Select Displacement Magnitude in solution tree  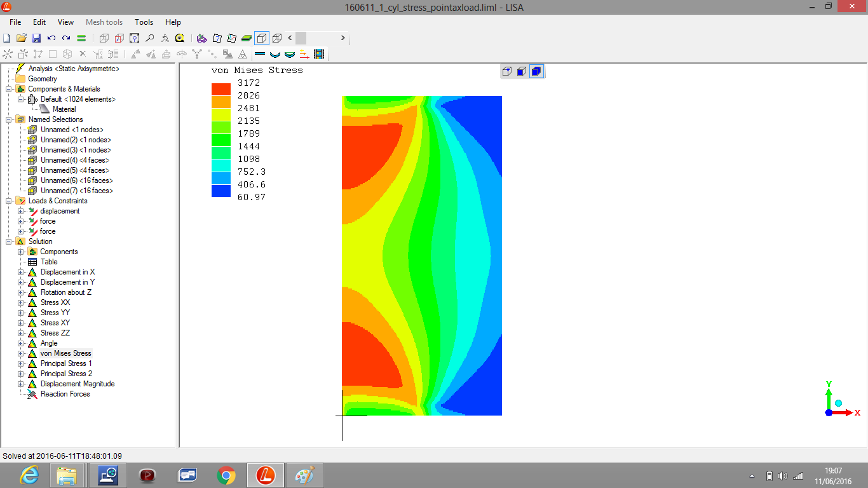[78, 384]
